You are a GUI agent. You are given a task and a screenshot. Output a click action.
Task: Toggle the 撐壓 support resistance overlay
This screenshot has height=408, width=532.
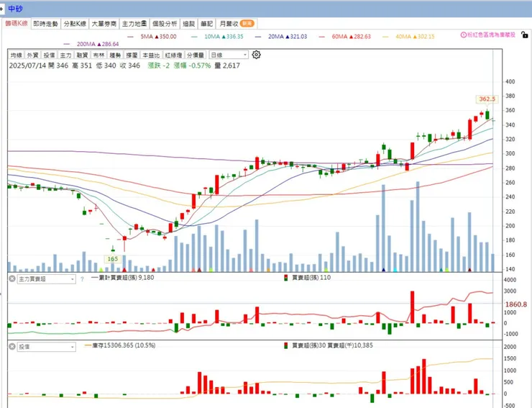coord(132,55)
